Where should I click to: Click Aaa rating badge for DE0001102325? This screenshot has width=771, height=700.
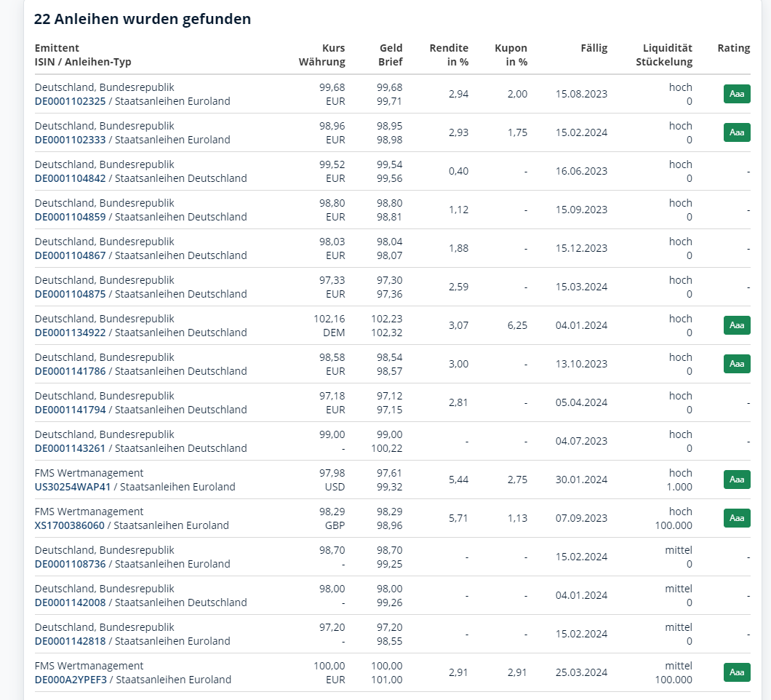click(736, 94)
